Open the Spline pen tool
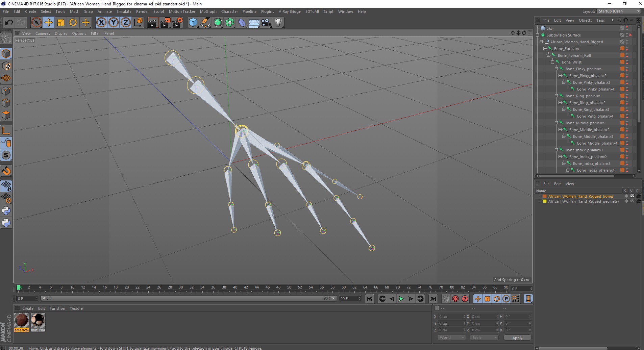644x350 pixels. [205, 22]
